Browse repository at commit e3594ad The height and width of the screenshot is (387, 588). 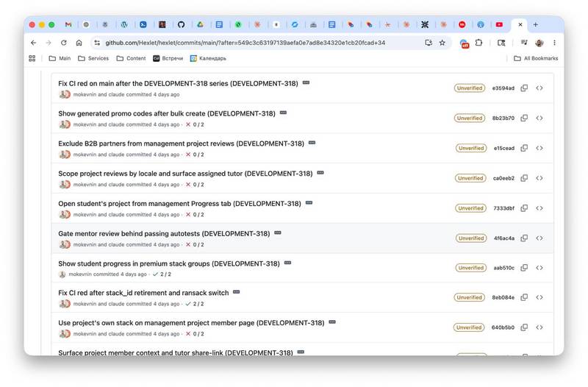pos(539,88)
